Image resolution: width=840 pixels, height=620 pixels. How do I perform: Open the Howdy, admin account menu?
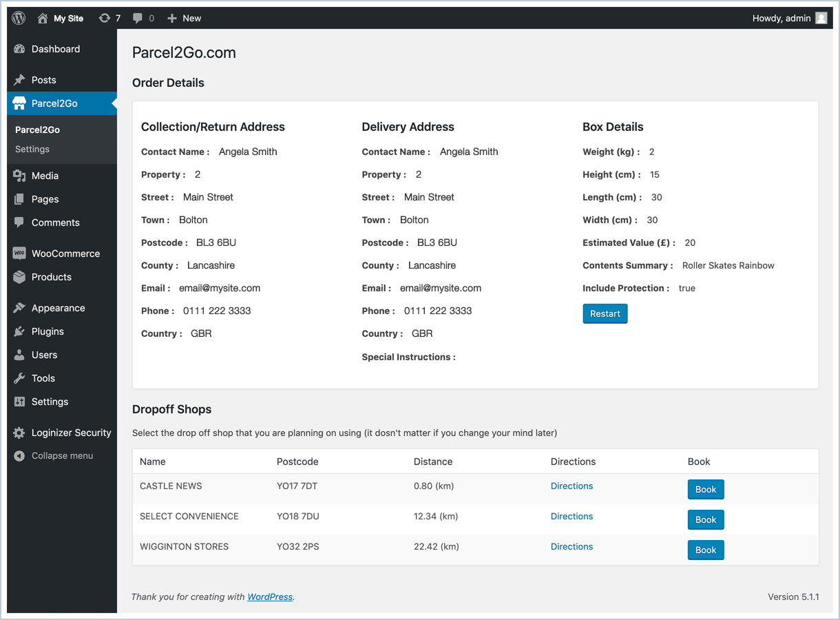tap(781, 19)
